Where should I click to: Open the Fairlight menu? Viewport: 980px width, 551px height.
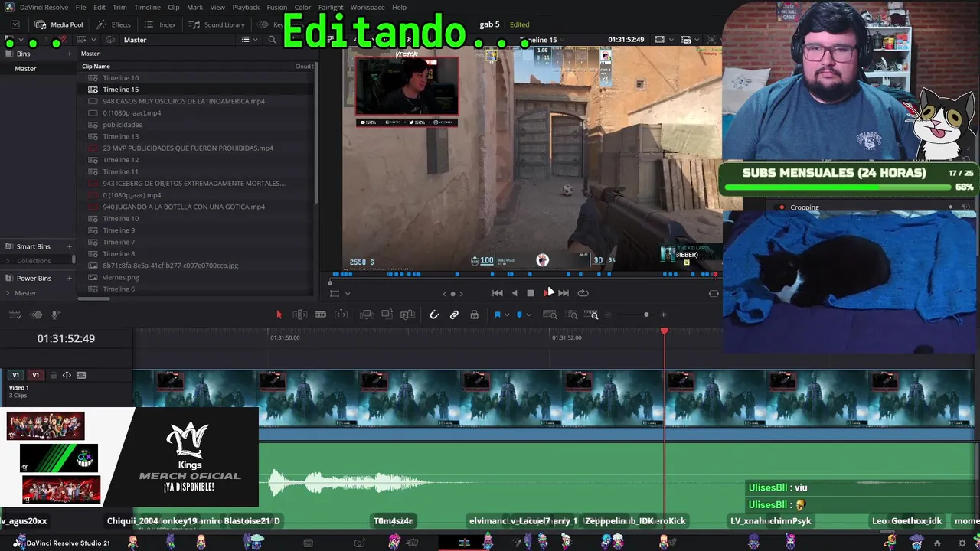coord(331,7)
